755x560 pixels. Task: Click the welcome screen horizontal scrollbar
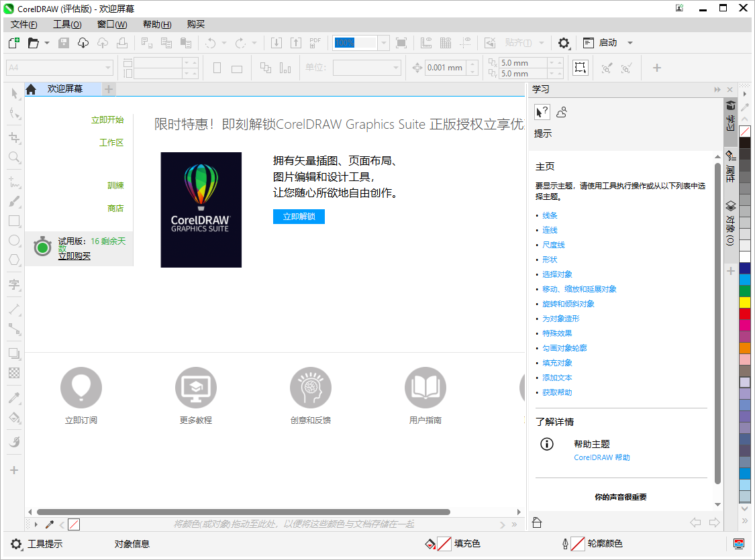pos(244,512)
